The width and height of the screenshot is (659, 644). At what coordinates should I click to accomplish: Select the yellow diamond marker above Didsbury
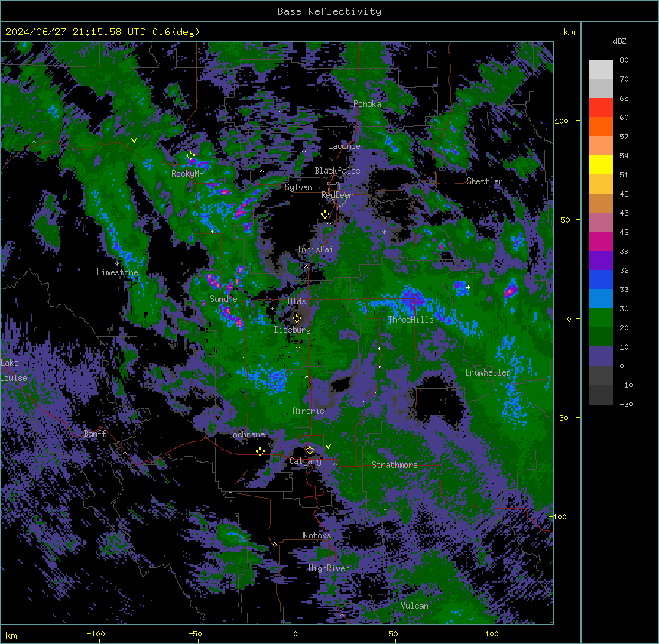tap(297, 319)
